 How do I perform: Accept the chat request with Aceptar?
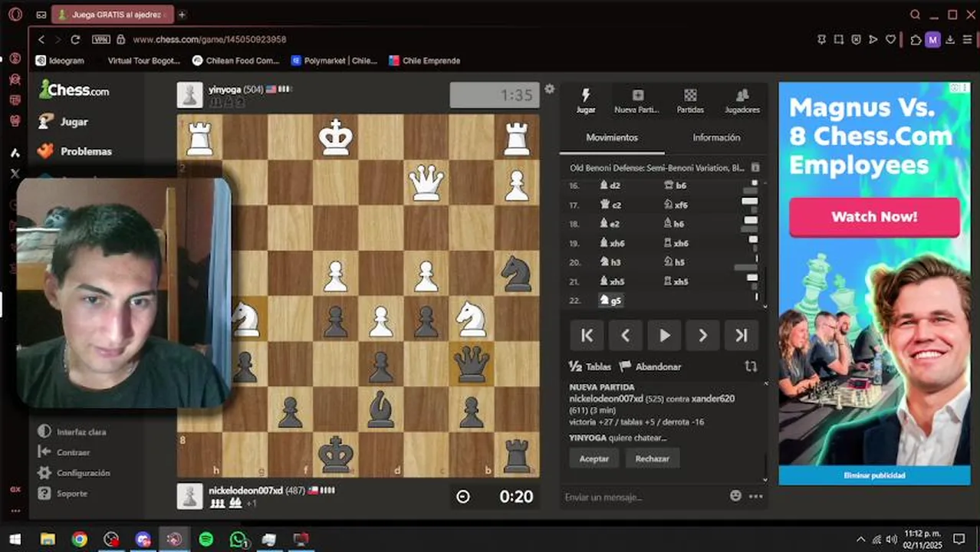[x=594, y=458]
